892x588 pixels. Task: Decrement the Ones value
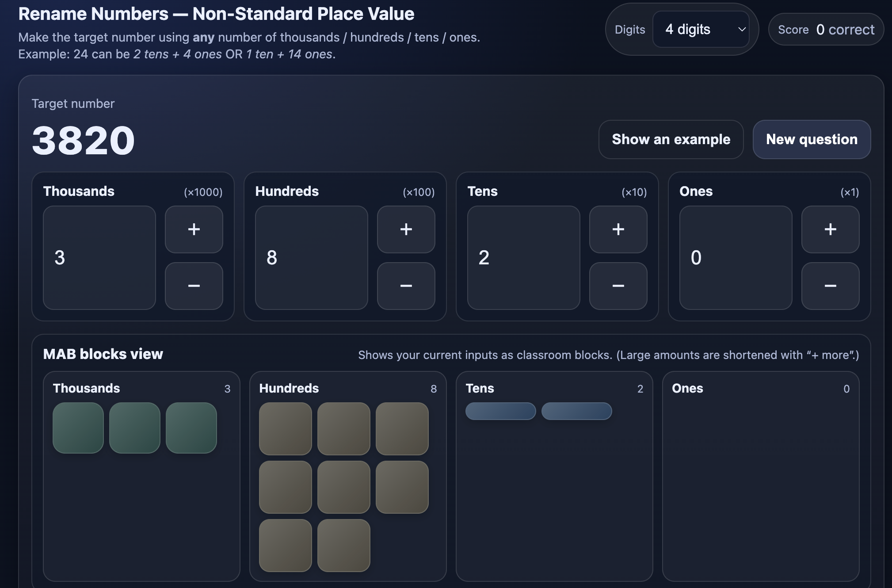coord(830,286)
